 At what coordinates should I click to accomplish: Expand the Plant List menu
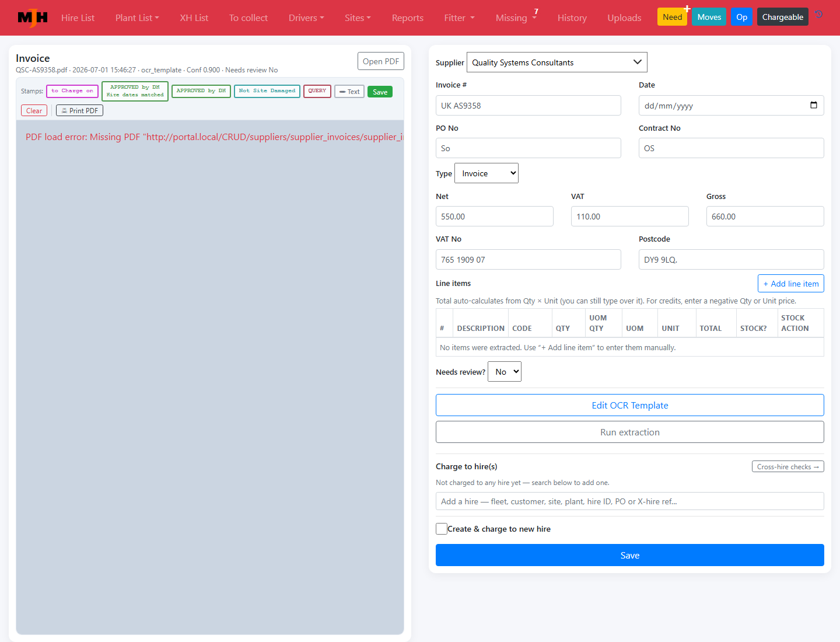[137, 18]
